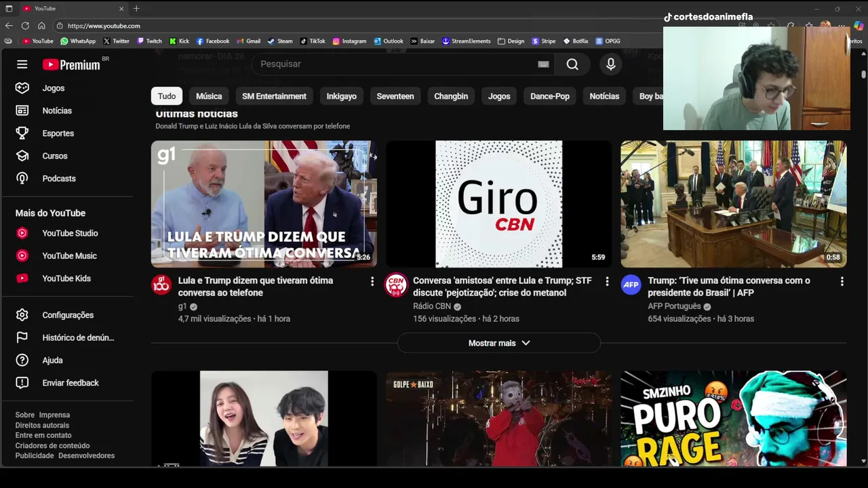Reload the page in browser

25,26
